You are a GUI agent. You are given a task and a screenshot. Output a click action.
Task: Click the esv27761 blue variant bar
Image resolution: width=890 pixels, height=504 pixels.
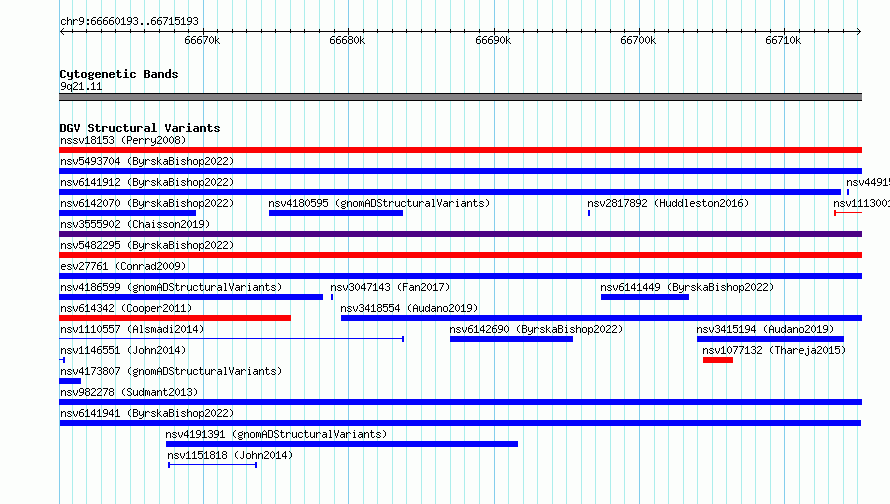click(x=460, y=276)
